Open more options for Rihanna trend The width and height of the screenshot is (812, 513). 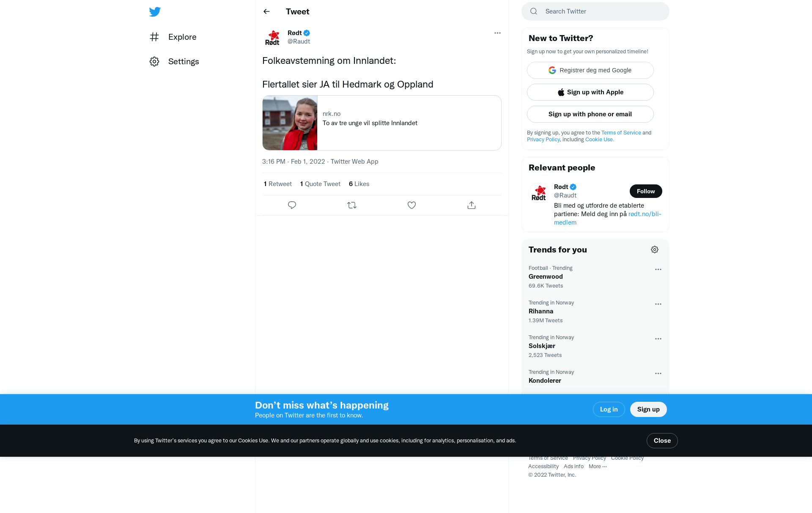[658, 304]
